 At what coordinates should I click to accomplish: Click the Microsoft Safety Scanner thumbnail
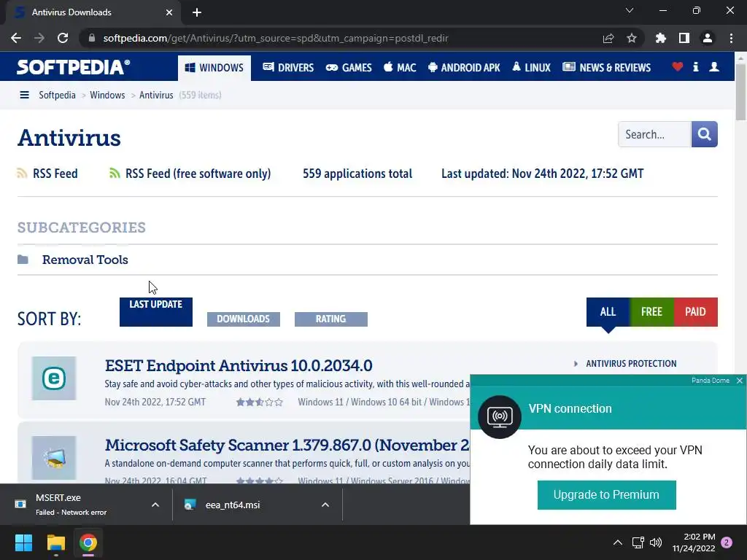[54, 458]
